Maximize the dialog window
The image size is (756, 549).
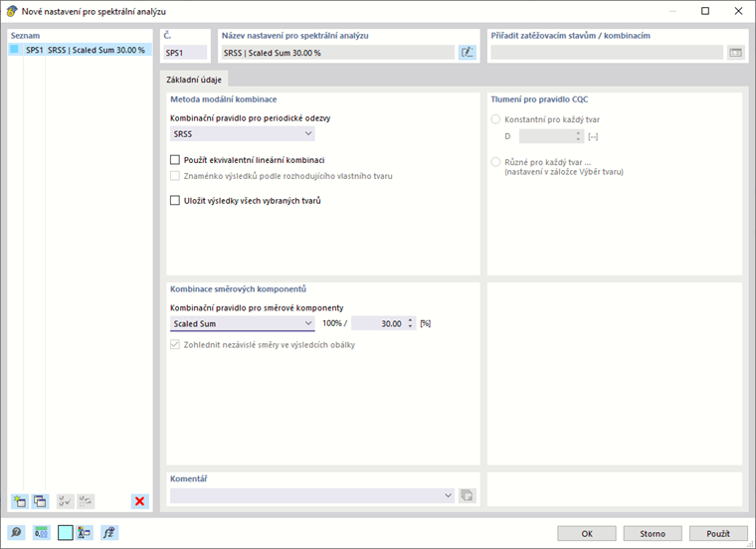[705, 11]
